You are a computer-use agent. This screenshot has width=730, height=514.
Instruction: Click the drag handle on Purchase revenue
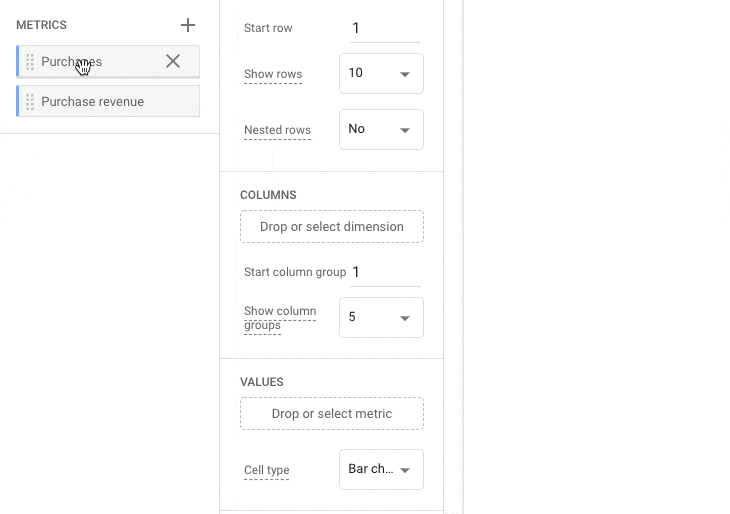pyautogui.click(x=30, y=102)
